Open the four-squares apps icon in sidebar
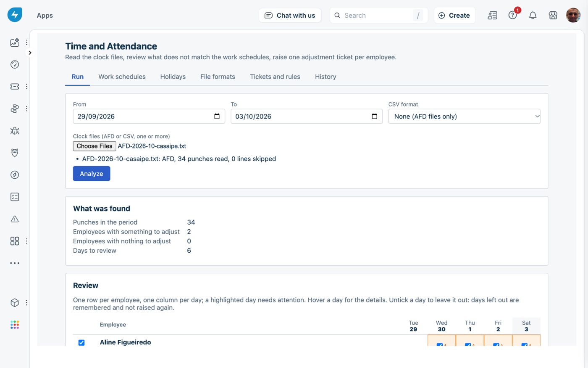 pos(15,241)
